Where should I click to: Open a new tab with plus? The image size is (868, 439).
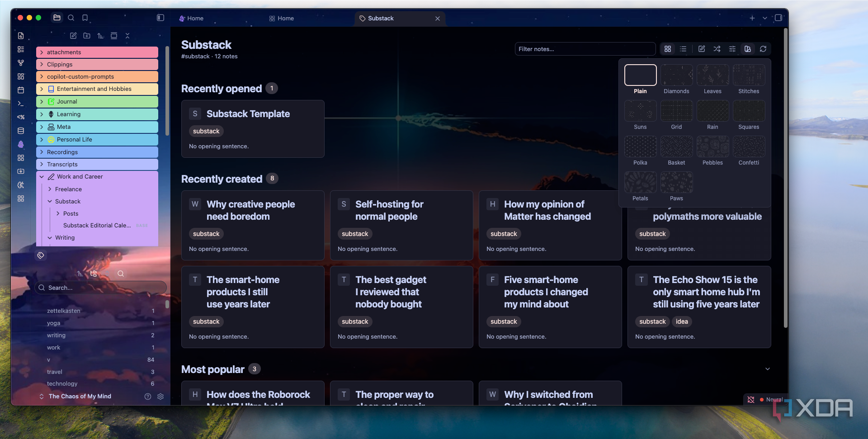pos(752,18)
